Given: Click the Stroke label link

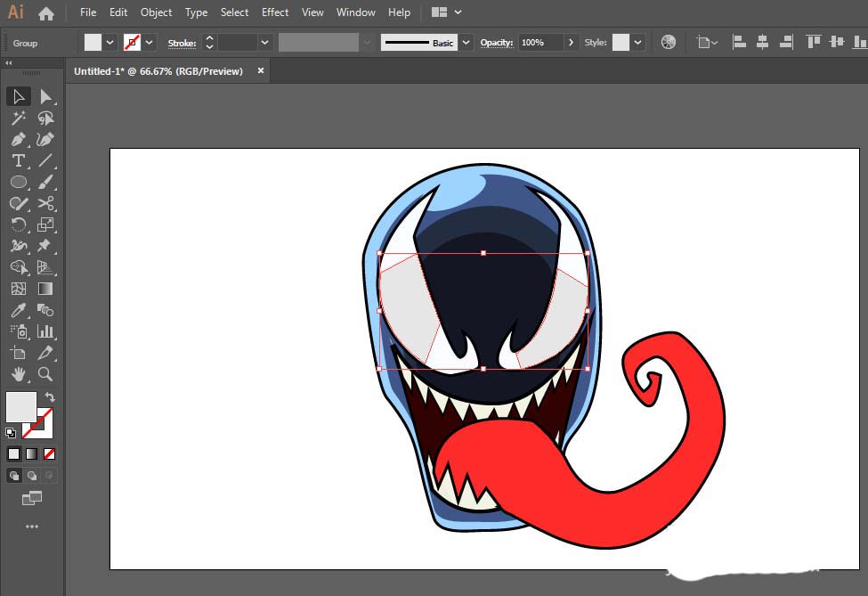Looking at the screenshot, I should (x=182, y=43).
